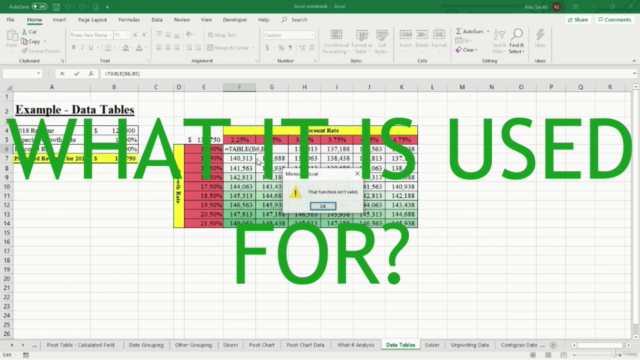
Task: Open the File menu
Action: click(10, 20)
